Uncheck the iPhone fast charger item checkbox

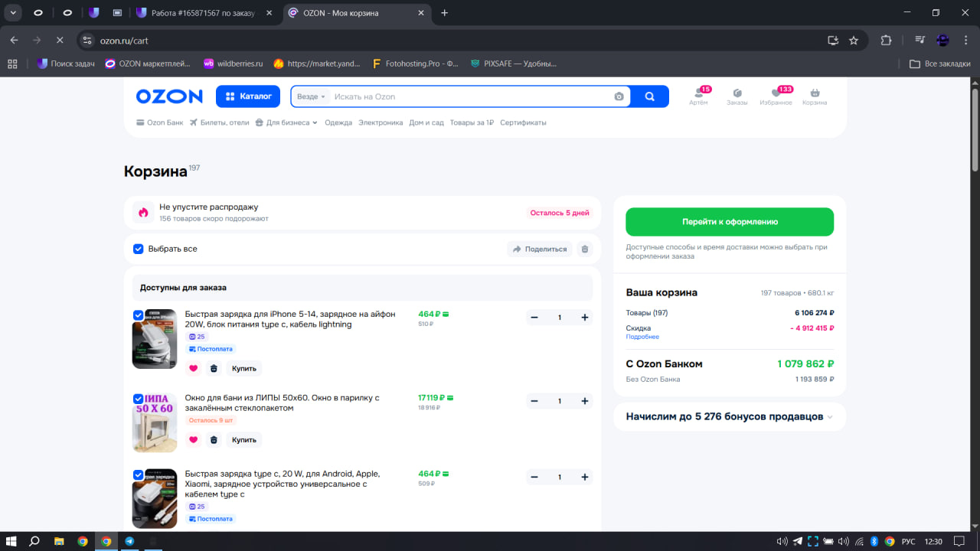tap(139, 315)
